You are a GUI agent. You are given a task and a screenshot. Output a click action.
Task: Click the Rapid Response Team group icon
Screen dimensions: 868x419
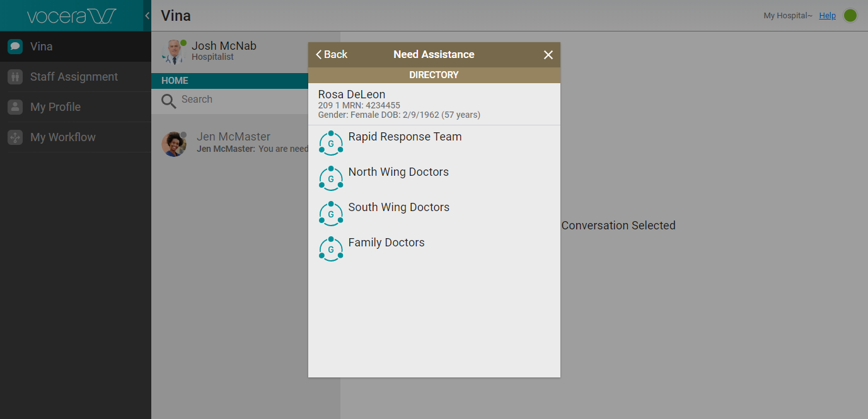331,143
